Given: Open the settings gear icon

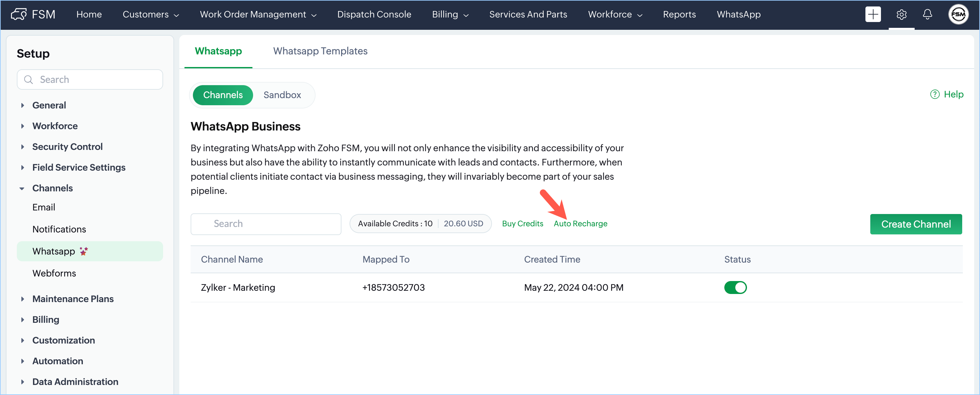Looking at the screenshot, I should [901, 15].
